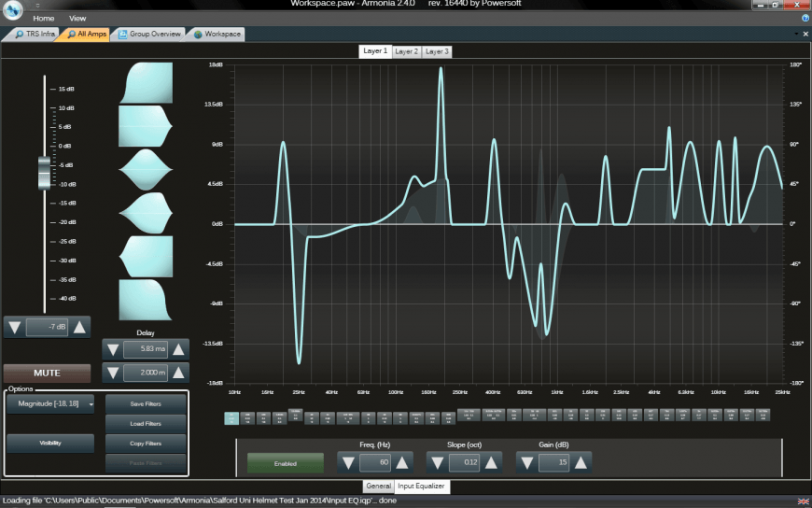This screenshot has height=508, width=812.
Task: Click the -7 dB gain field
Action: coord(47,327)
